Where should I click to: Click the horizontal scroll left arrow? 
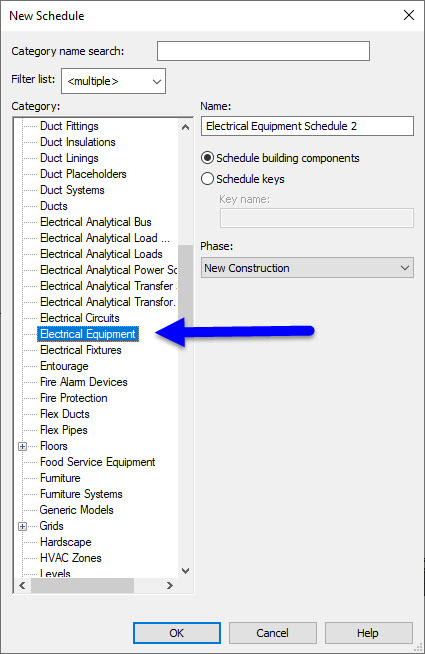(23, 585)
